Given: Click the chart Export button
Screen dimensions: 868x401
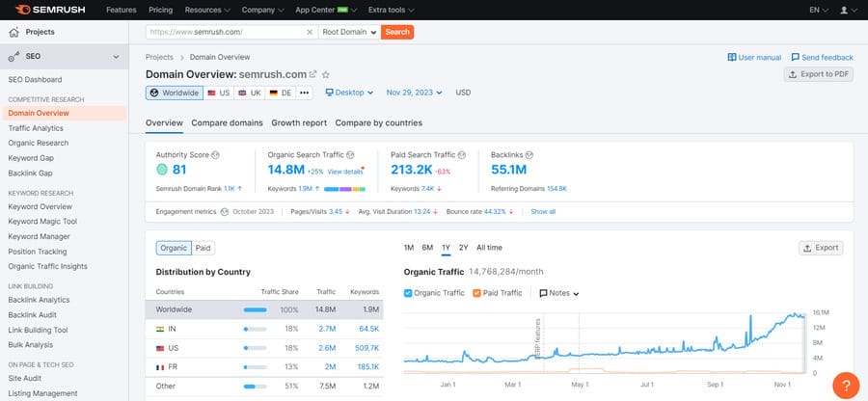Looking at the screenshot, I should pyautogui.click(x=821, y=248).
